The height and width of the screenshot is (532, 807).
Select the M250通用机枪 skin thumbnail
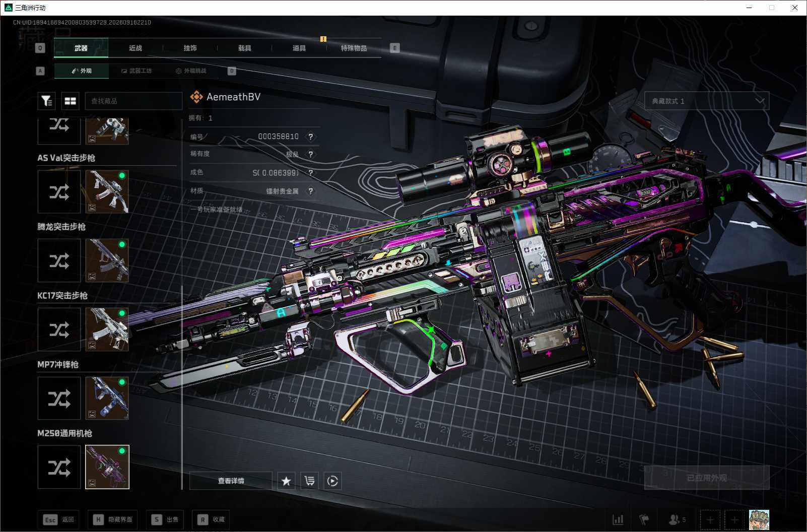pos(107,467)
